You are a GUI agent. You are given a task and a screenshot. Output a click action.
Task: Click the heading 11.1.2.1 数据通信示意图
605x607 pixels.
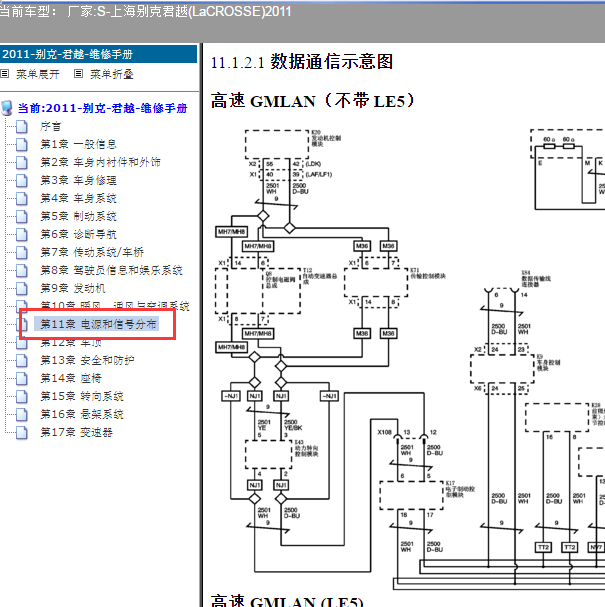point(302,62)
